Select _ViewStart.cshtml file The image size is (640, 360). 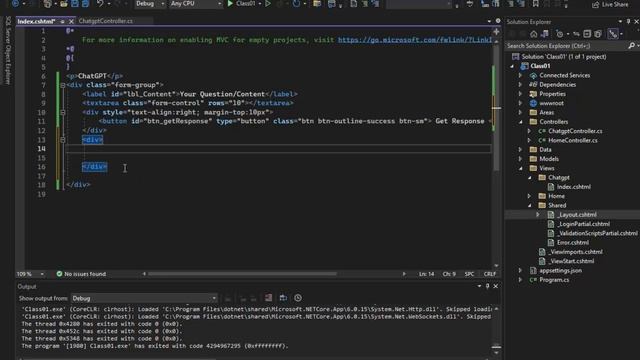[x=571, y=261]
